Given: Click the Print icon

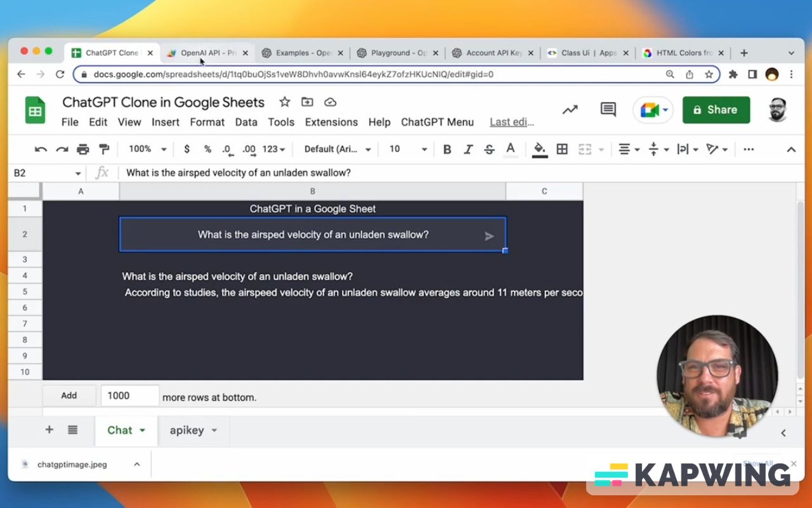Looking at the screenshot, I should pos(83,149).
